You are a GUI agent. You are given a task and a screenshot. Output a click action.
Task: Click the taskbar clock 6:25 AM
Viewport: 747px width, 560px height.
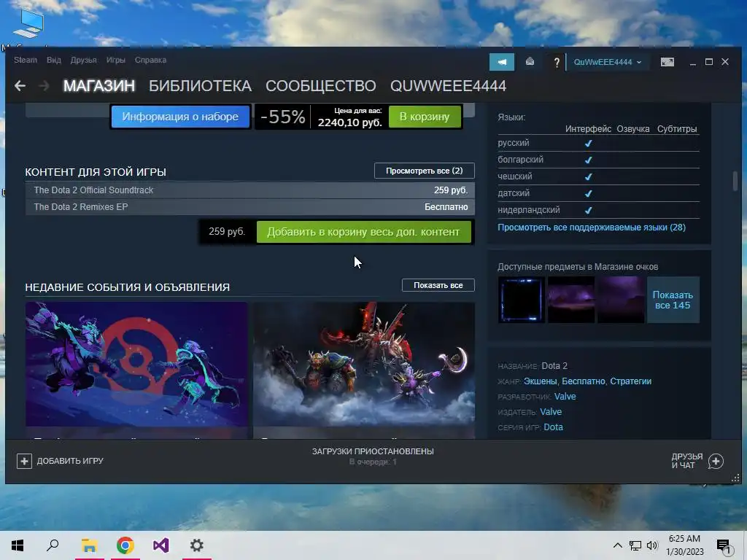click(684, 539)
